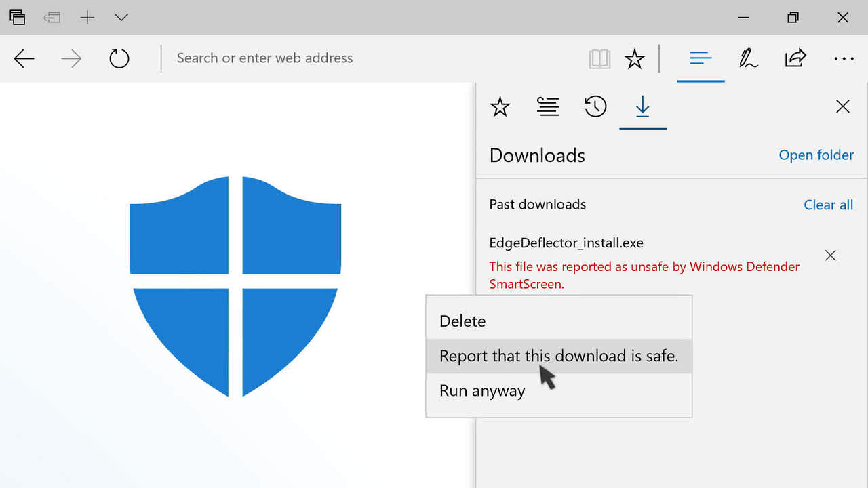Open Settings and more via the ellipsis
This screenshot has height=488, width=868.
(843, 58)
